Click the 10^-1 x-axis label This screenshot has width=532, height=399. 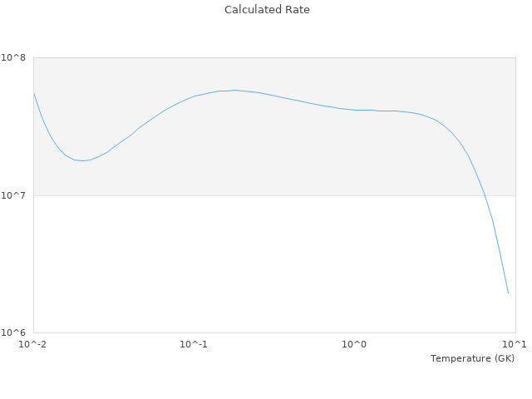coord(194,345)
